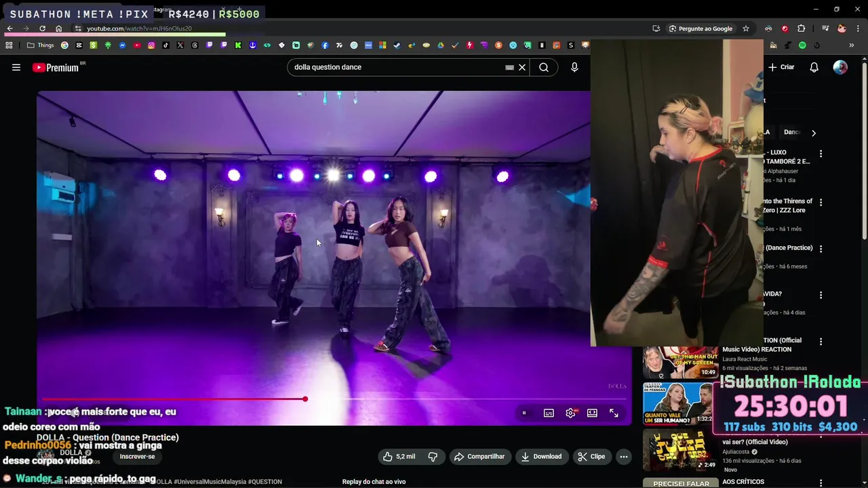Toggle the autoplay switch in player
The width and height of the screenshot is (868, 488).
(524, 413)
